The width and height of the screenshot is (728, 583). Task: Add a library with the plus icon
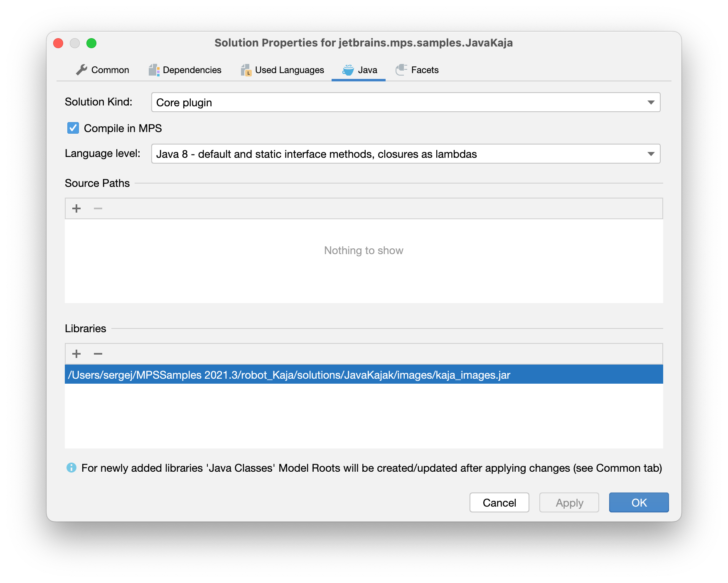pos(76,354)
